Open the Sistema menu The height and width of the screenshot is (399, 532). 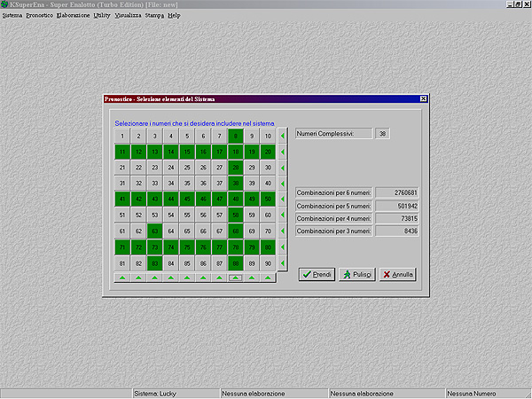(x=12, y=16)
